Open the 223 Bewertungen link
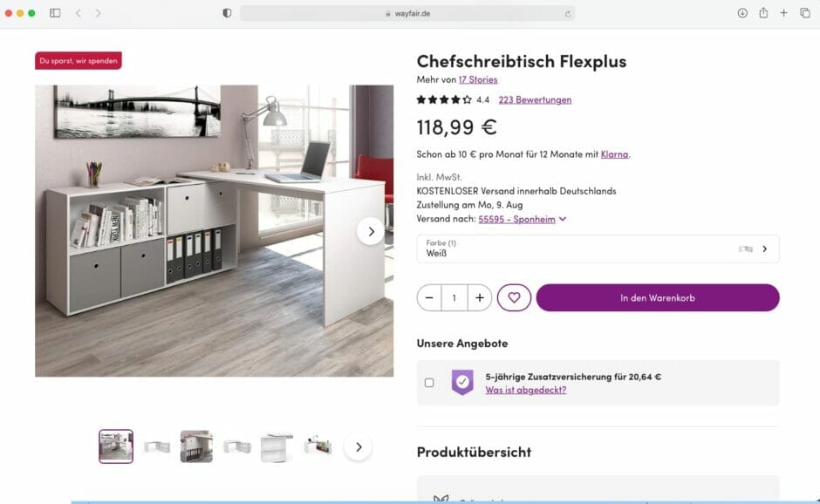This screenshot has height=504, width=820. pos(535,100)
